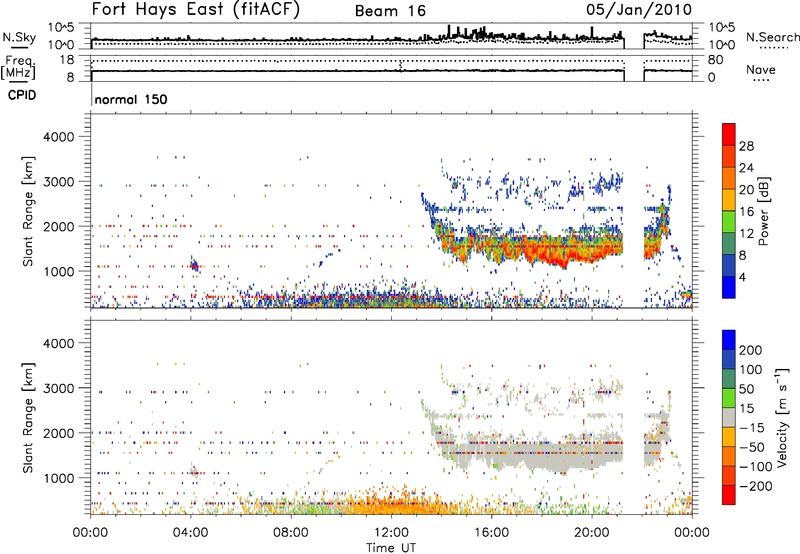Viewport: 800px width, 554px height.
Task: Click the 'Beam 16' label
Action: point(390,11)
